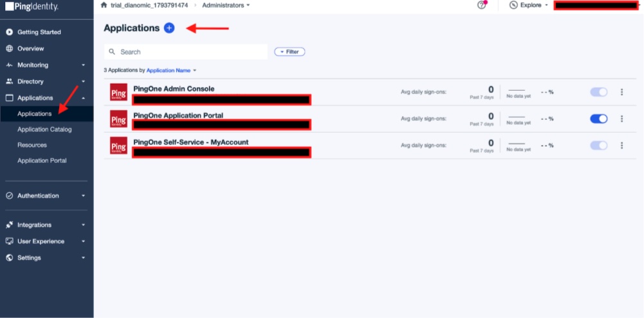Click the Getting Started play icon
This screenshot has height=318, width=644.
(10, 32)
